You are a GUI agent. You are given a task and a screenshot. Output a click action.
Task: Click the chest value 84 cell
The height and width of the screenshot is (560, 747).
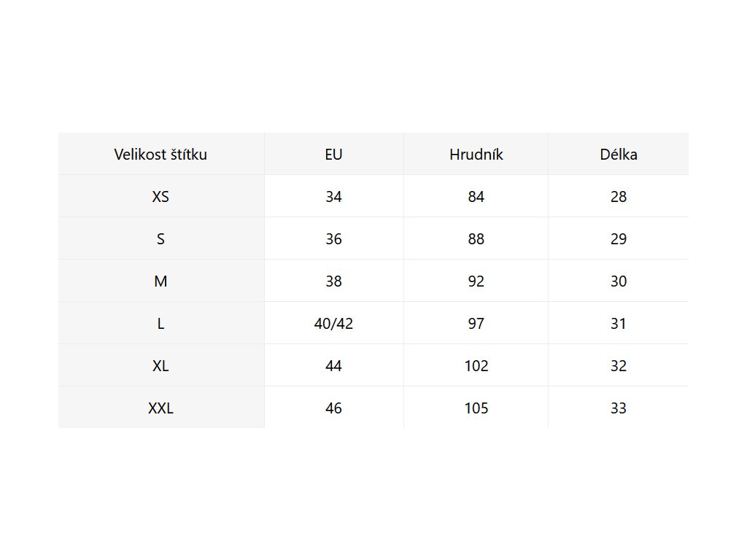[x=476, y=197]
